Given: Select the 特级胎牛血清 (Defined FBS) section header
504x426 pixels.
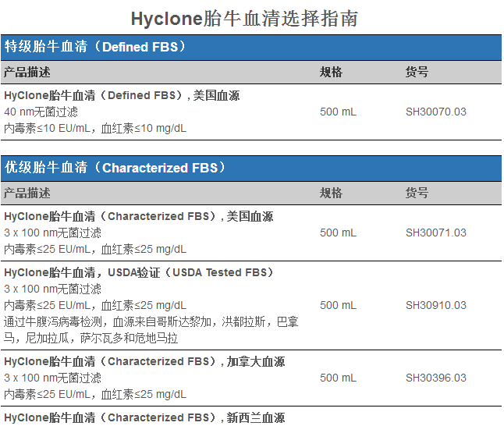Looking at the screenshot, I should tap(96, 47).
